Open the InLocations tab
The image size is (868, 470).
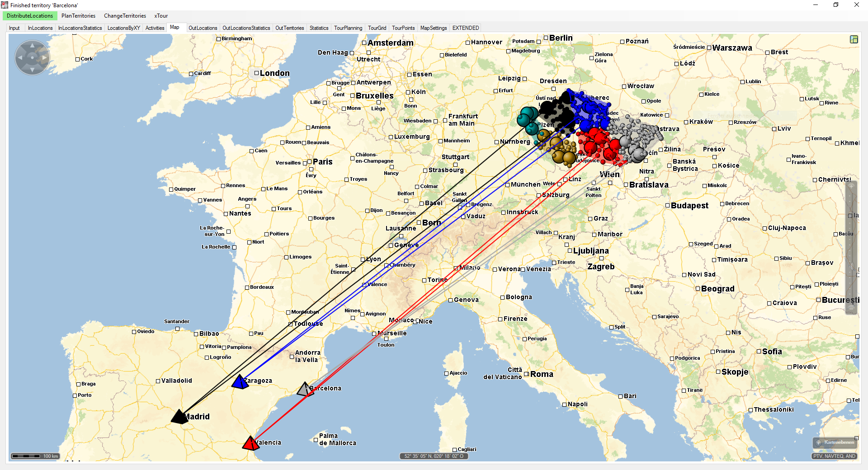pos(40,28)
